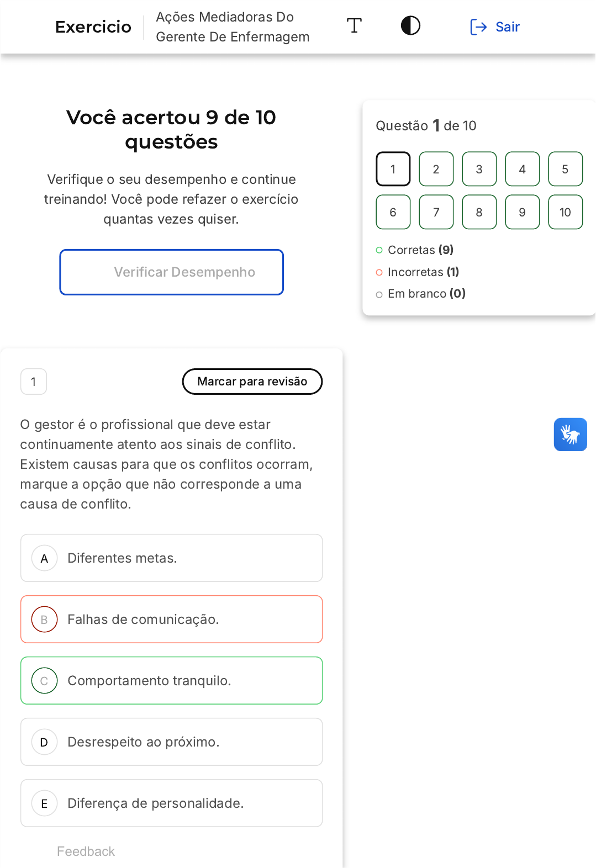This screenshot has height=868, width=596.
Task: Expand the Feedback section
Action: tap(86, 851)
